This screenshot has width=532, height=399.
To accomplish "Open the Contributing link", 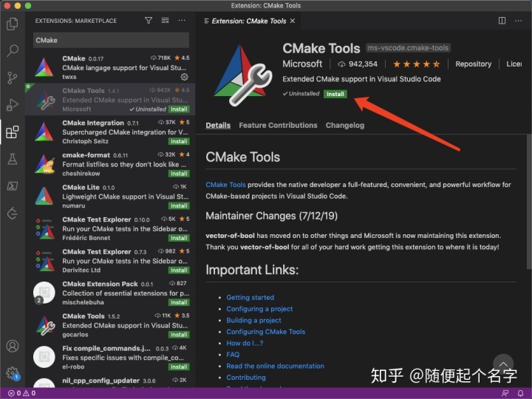I will pos(246,378).
